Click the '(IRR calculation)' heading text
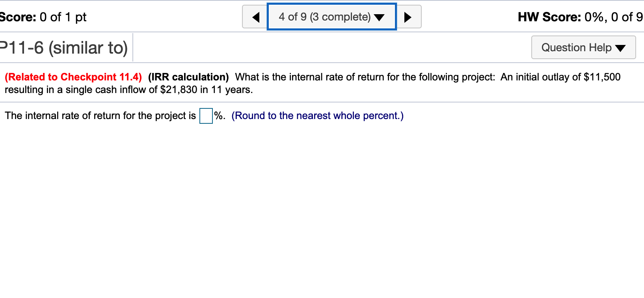Image resolution: width=644 pixels, height=298 pixels. 188,77
